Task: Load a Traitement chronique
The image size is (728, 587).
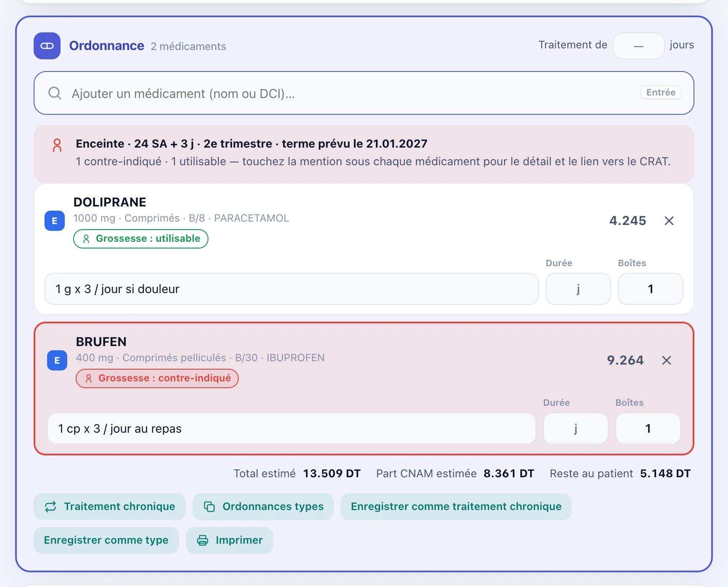Action: pos(110,507)
